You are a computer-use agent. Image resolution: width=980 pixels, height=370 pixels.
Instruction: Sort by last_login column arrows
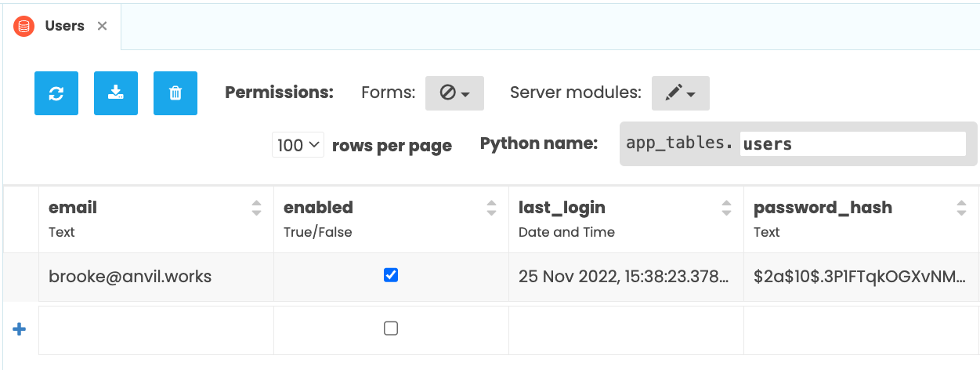click(x=726, y=208)
